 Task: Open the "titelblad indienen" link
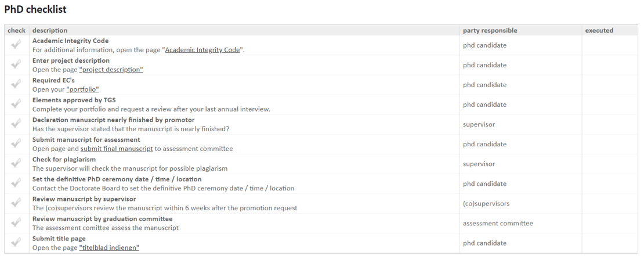(109, 247)
